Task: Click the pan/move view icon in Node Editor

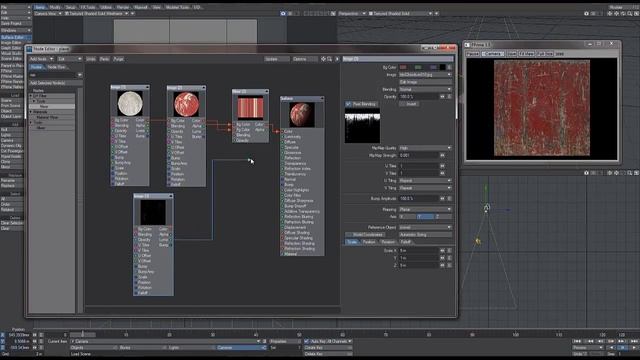Action: [x=323, y=59]
